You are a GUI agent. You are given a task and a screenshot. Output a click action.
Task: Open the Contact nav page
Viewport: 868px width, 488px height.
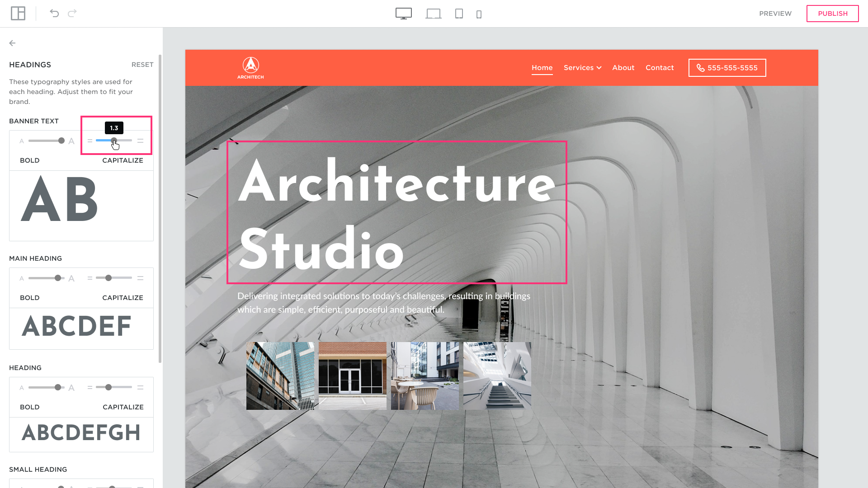point(659,68)
